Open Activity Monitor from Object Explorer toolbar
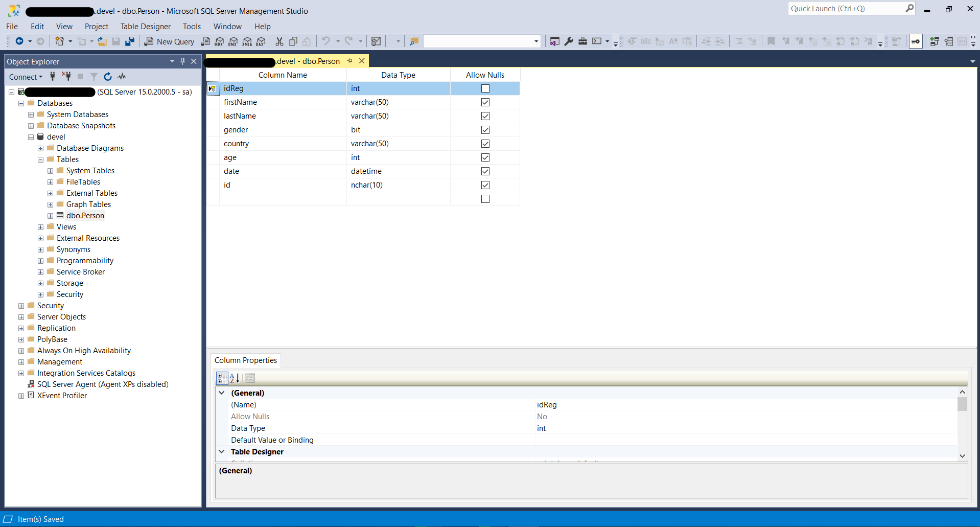 pyautogui.click(x=122, y=77)
